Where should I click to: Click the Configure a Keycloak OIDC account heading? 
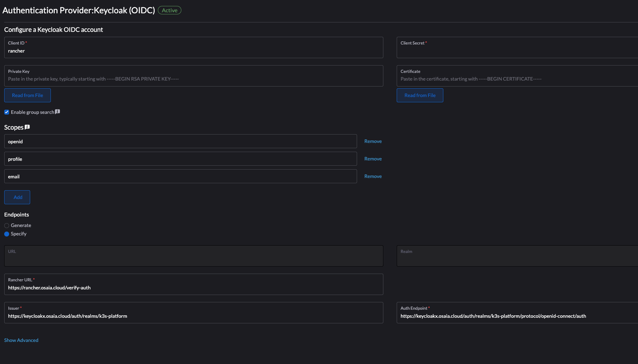coord(54,29)
